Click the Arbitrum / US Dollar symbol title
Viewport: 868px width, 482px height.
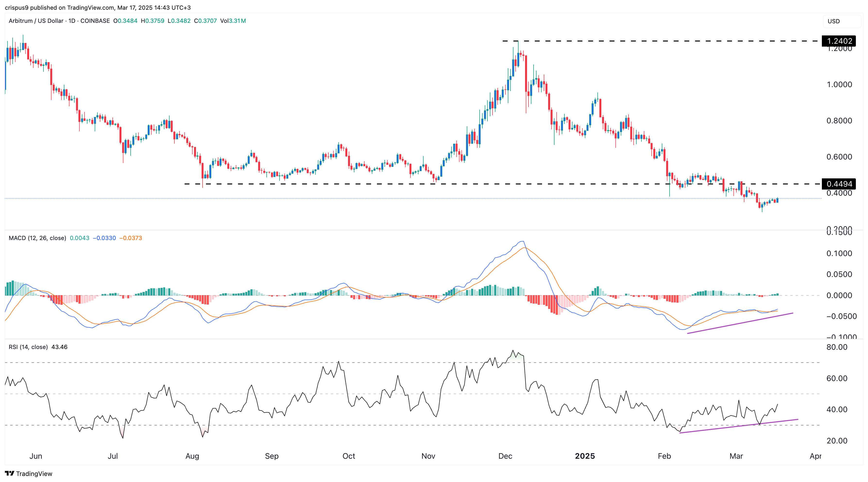click(36, 21)
